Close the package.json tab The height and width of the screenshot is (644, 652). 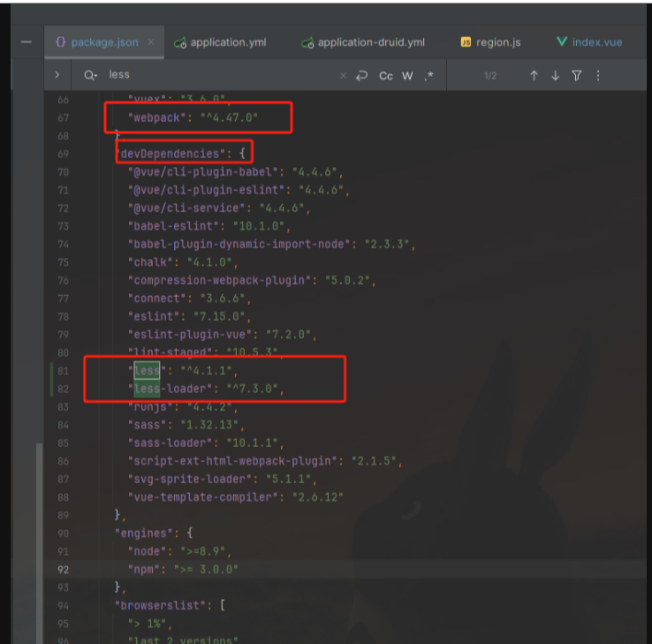(151, 42)
